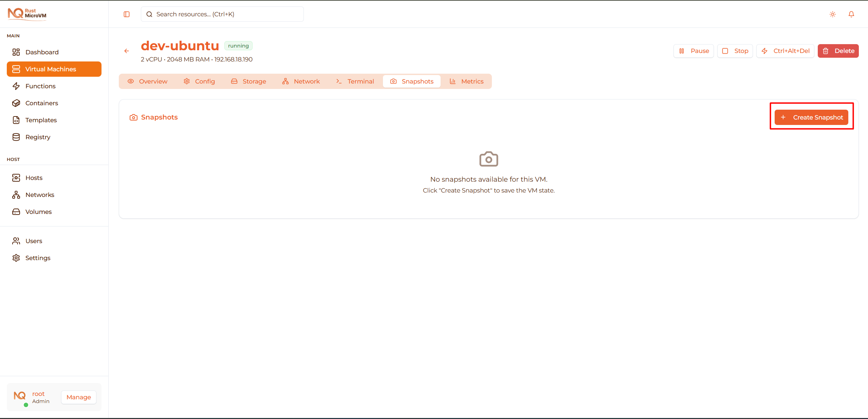
Task: Open the Volumes section
Action: click(38, 212)
